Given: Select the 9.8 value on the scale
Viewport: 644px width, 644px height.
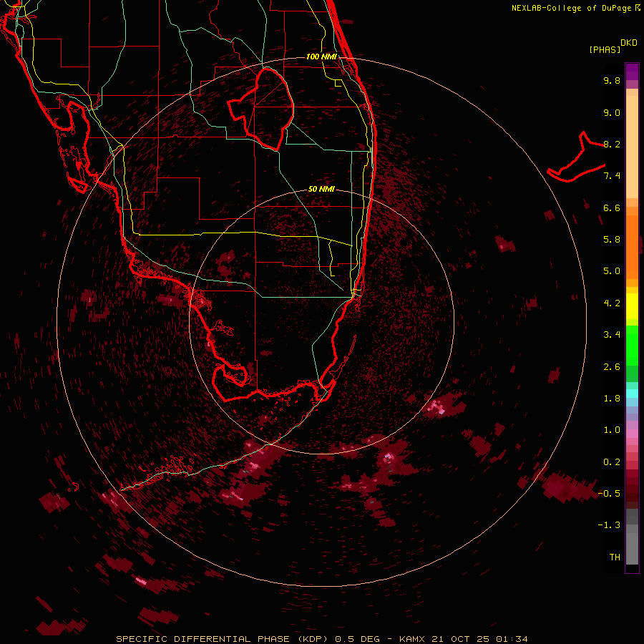Looking at the screenshot, I should (x=612, y=80).
